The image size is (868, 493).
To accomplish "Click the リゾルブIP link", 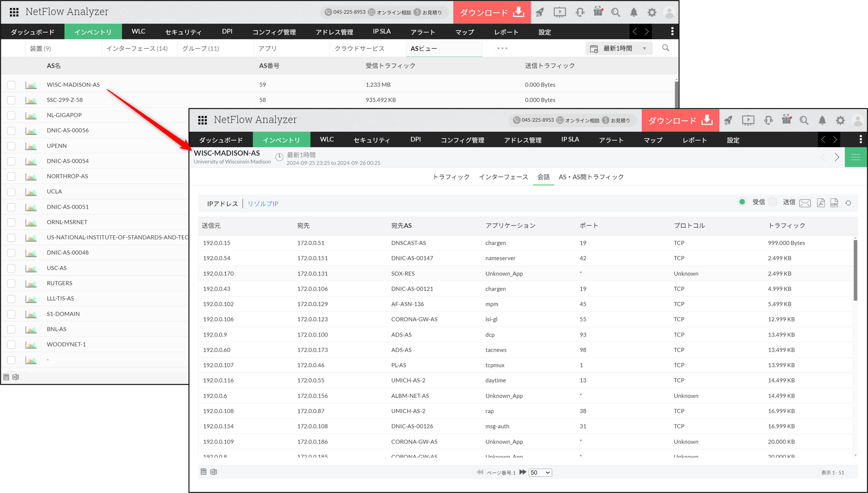I will (263, 204).
